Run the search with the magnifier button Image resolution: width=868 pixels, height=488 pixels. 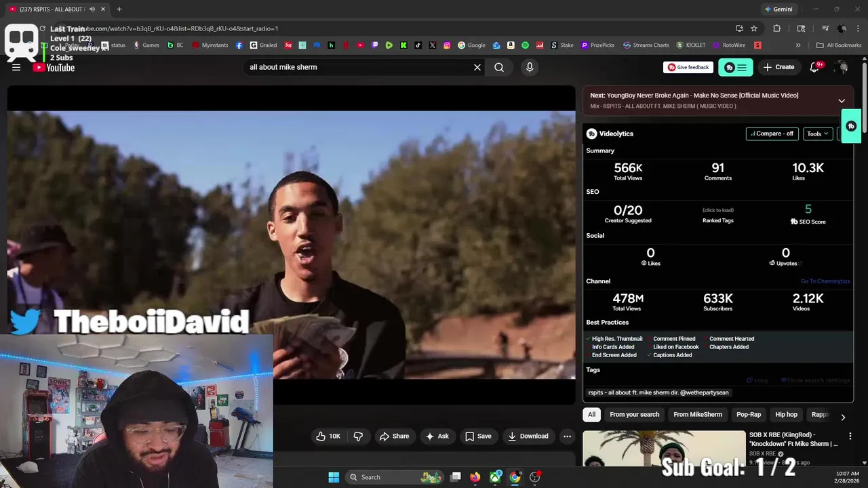tap(499, 67)
